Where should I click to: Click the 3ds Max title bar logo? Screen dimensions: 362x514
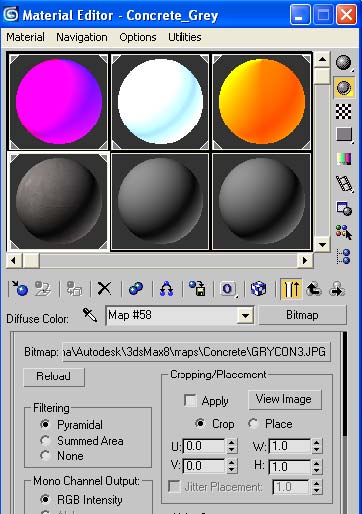[10, 14]
